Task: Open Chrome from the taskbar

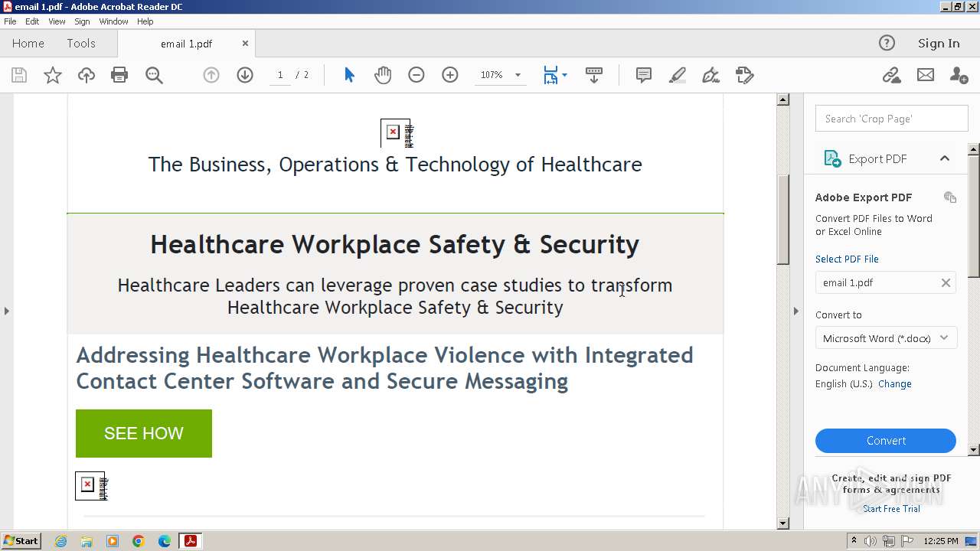Action: click(139, 541)
